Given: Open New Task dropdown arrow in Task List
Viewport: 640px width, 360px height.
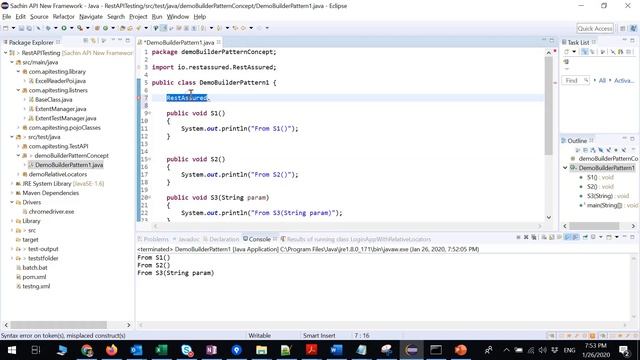Looking at the screenshot, I should click(x=574, y=52).
